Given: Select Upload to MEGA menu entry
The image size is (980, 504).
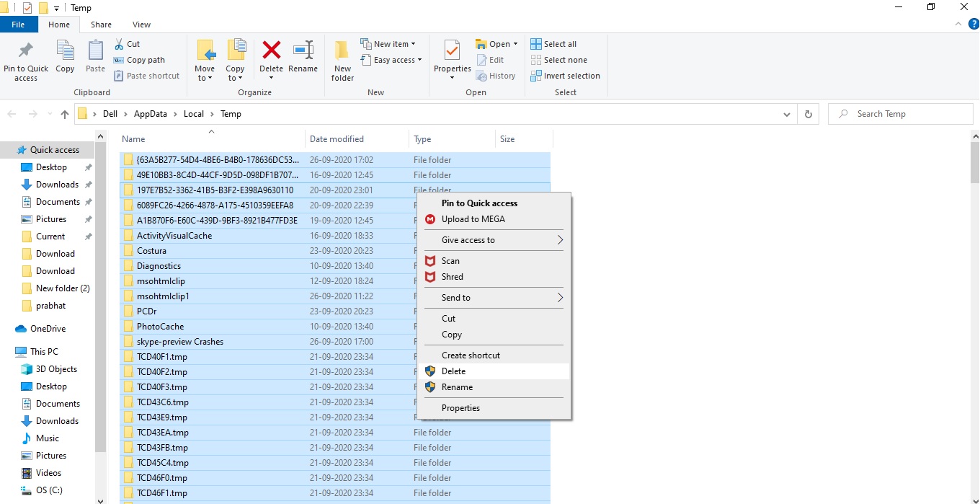Looking at the screenshot, I should (473, 219).
